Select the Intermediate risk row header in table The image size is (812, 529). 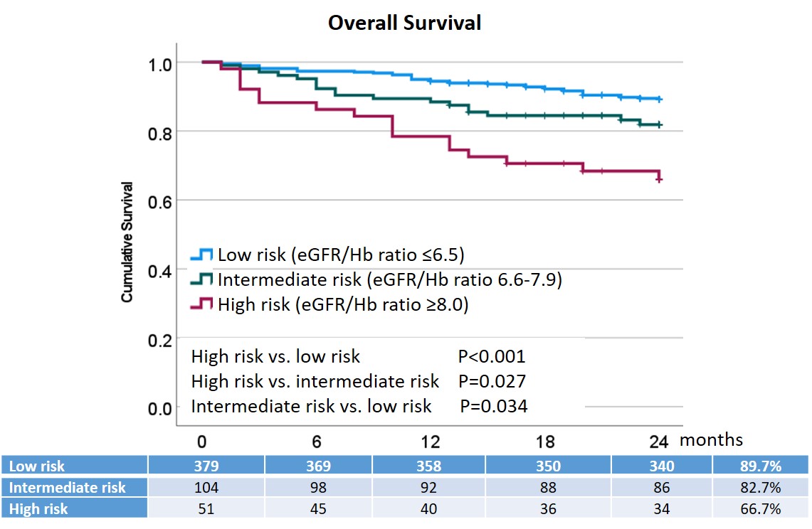(x=68, y=487)
